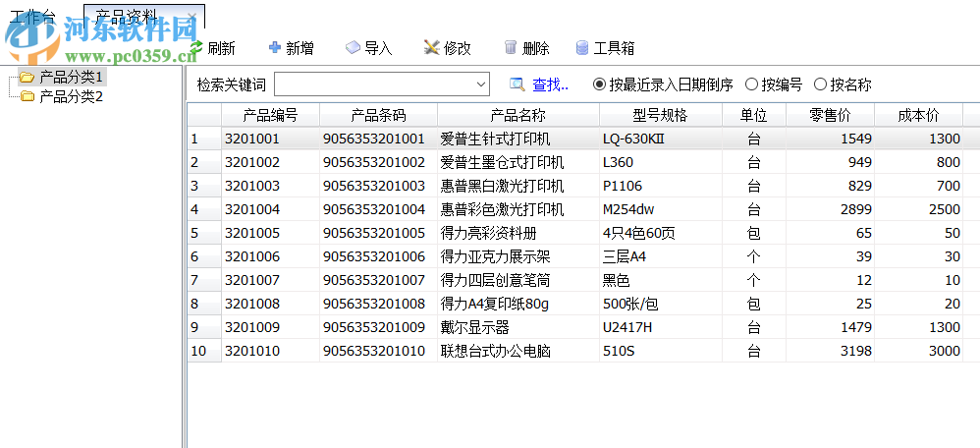Click the 新增 plus icon
980x448 pixels.
click(274, 47)
